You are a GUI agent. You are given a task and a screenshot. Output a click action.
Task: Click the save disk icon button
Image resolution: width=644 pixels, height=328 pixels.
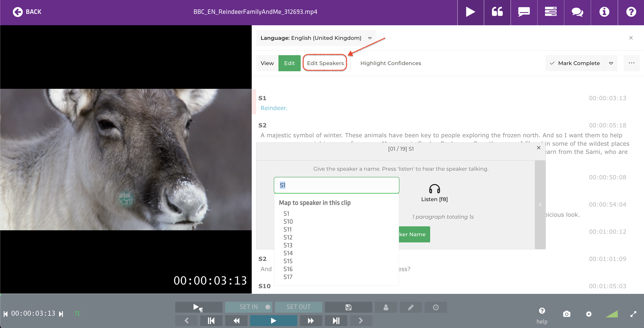pos(348,307)
